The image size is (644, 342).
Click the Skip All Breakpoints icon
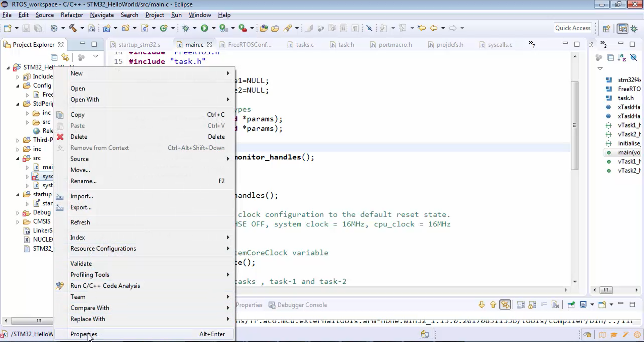(370, 28)
